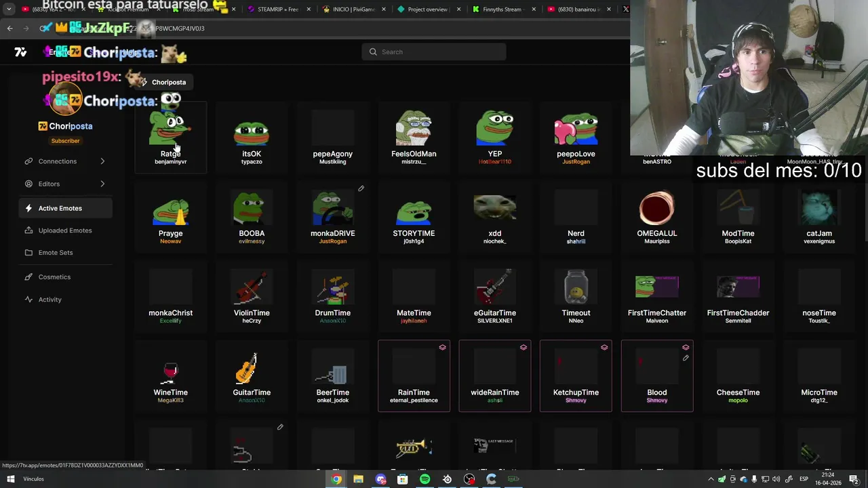
Task: Open File Explorer from the taskbar
Action: pos(358,479)
